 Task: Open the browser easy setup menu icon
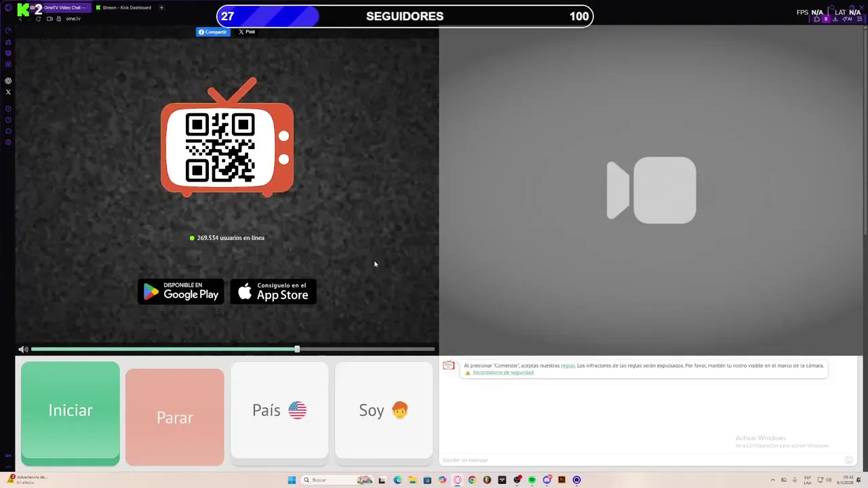860,19
